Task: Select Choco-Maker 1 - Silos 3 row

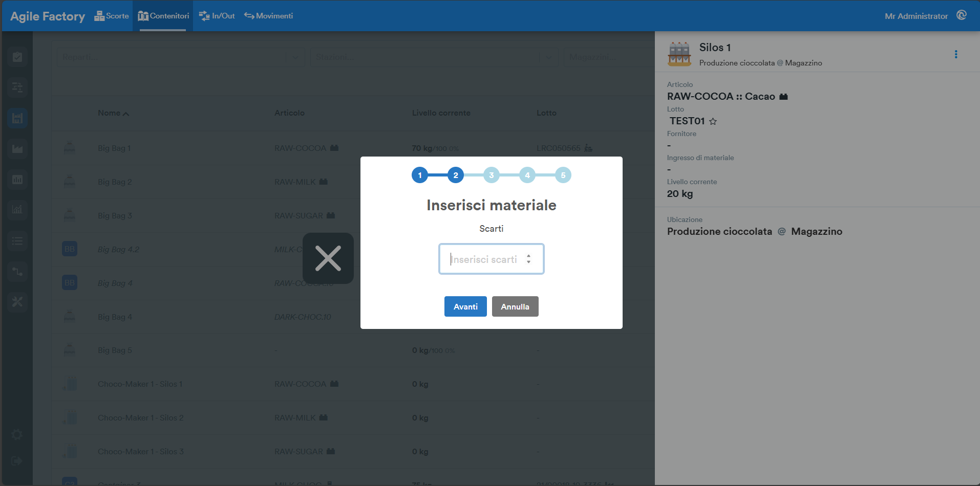Action: click(353, 452)
